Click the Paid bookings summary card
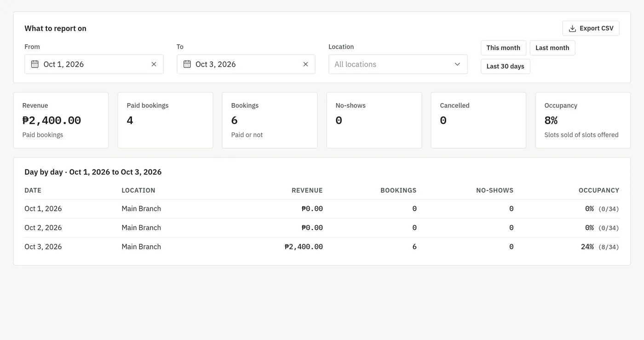This screenshot has width=644, height=340. tap(165, 120)
